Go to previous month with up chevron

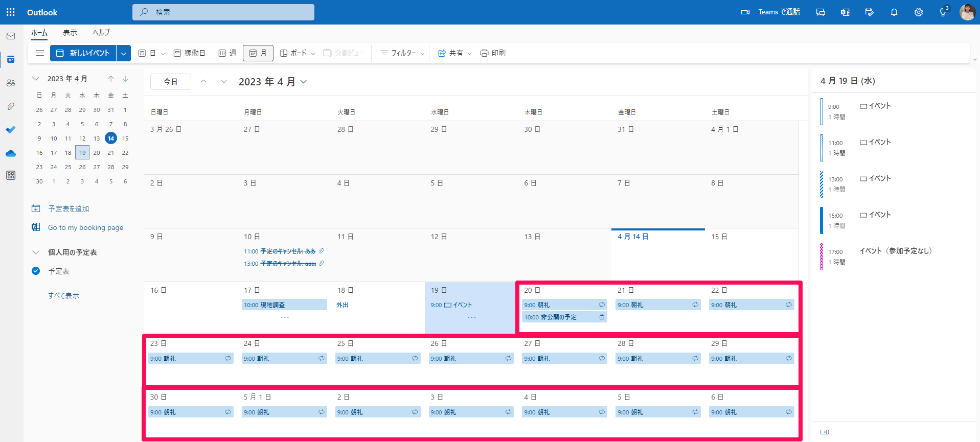tap(203, 82)
